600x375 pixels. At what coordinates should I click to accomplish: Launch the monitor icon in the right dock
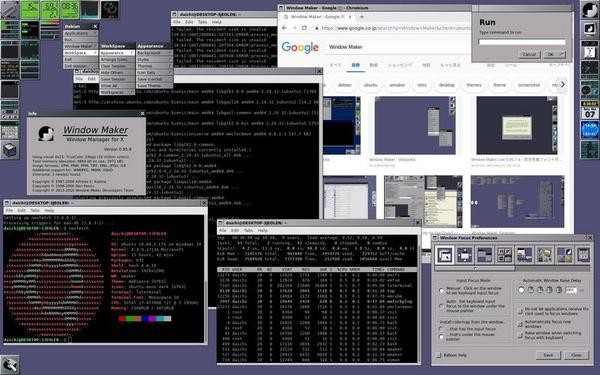[590, 29]
